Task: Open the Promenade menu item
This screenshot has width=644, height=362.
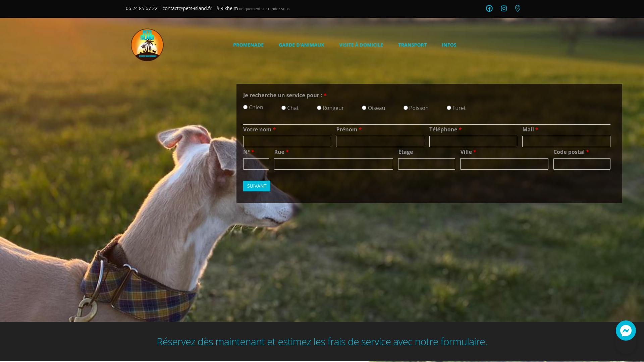Action: pos(248,45)
